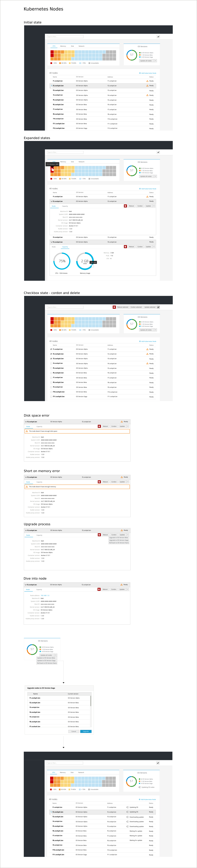Click trash icon in Dive into node panel
The width and height of the screenshot is (197, 868).
coord(99,589)
